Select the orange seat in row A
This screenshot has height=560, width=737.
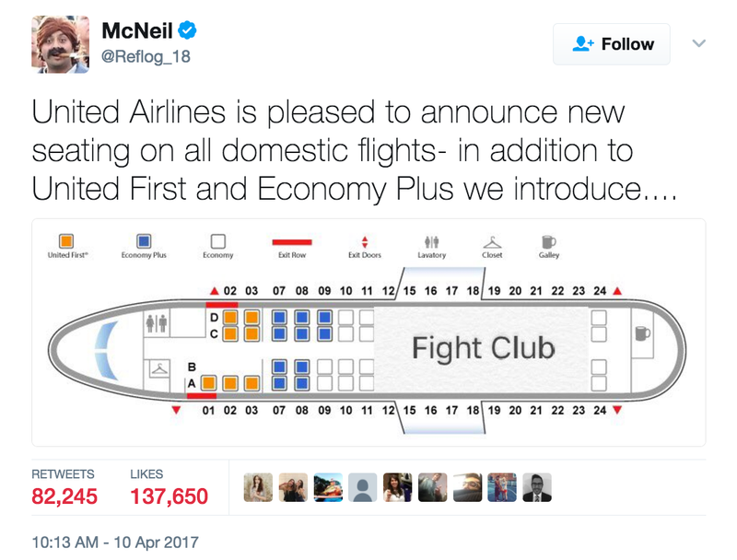[210, 381]
